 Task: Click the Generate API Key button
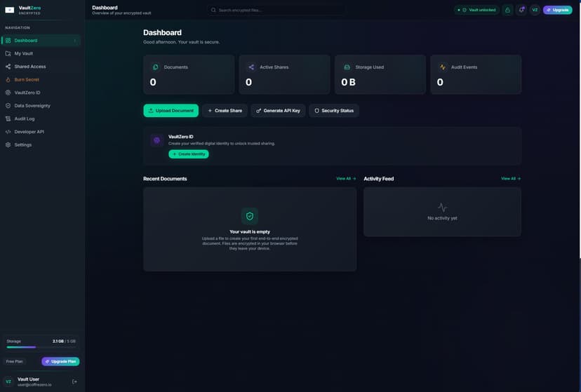coord(279,111)
